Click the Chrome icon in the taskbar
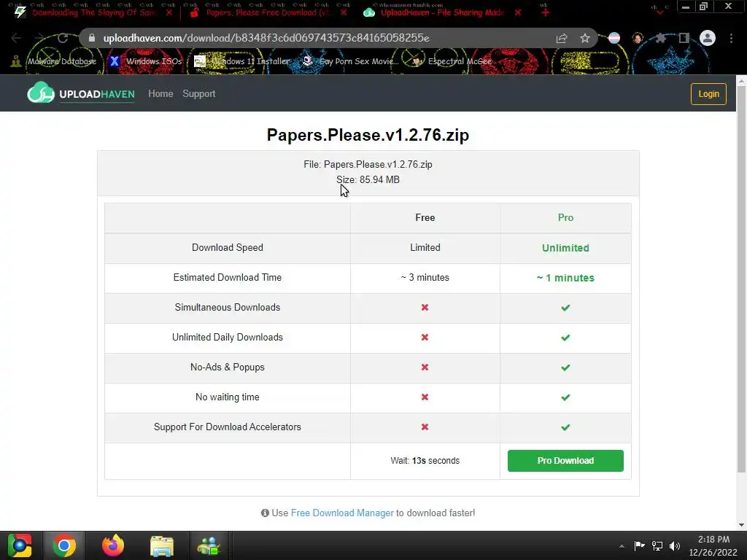 click(x=64, y=545)
